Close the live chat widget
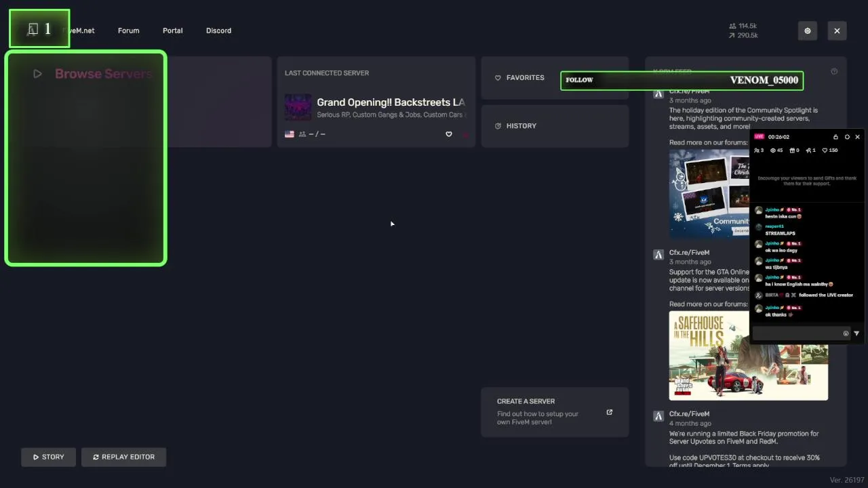Image resolution: width=868 pixels, height=488 pixels. [857, 137]
